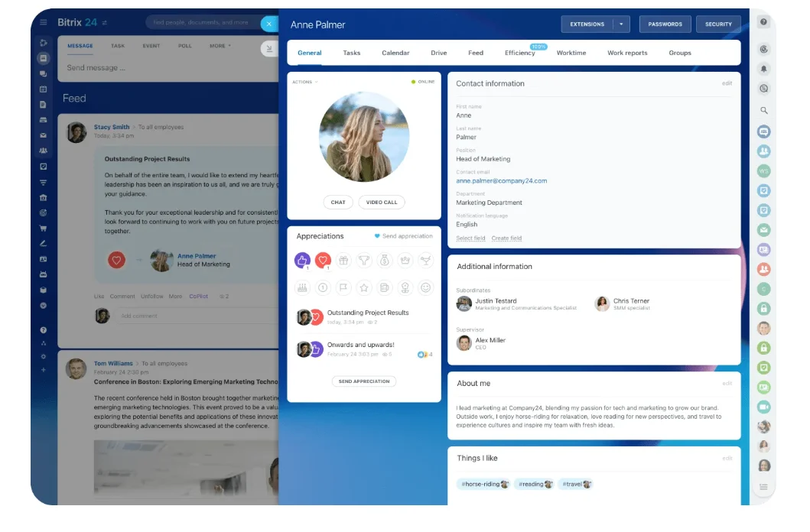Expand the Extensions dropdown arrow
Image resolution: width=810 pixels, height=532 pixels.
click(621, 24)
